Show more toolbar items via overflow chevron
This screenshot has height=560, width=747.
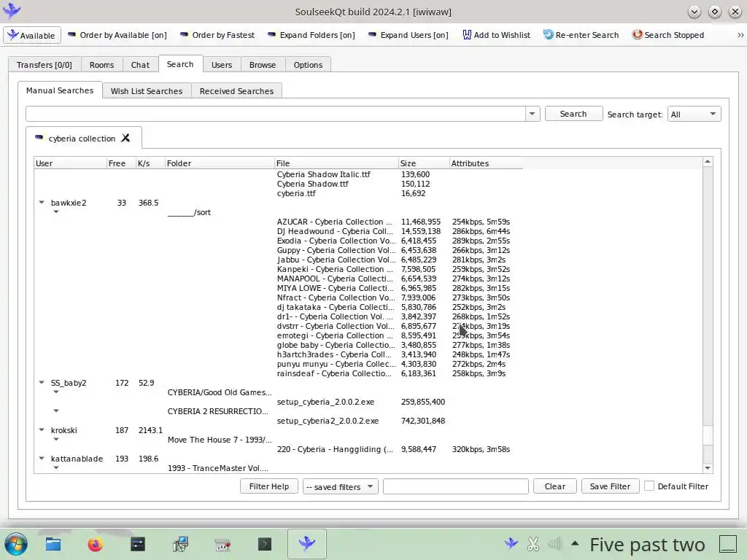click(740, 35)
